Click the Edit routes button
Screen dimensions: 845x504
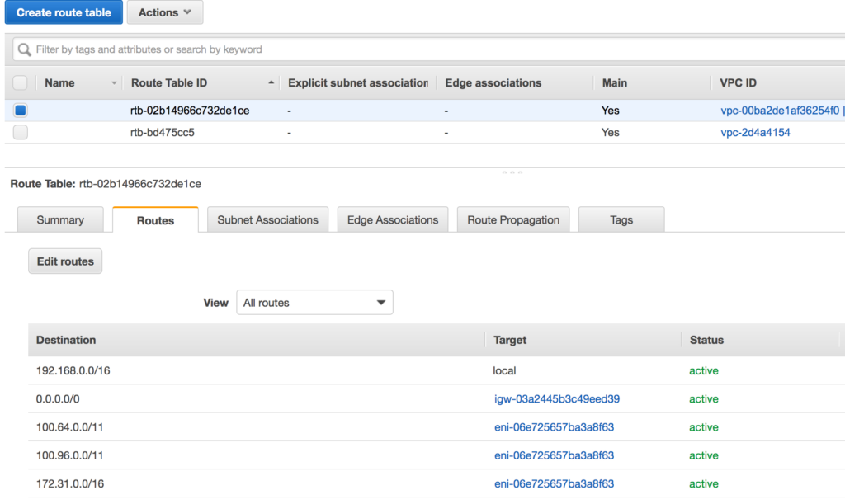(x=65, y=261)
